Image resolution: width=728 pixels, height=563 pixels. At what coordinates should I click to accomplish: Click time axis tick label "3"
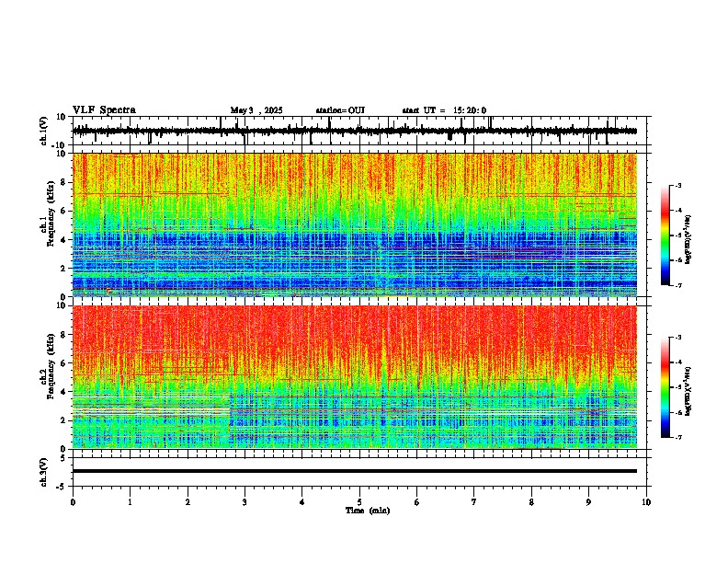(245, 502)
